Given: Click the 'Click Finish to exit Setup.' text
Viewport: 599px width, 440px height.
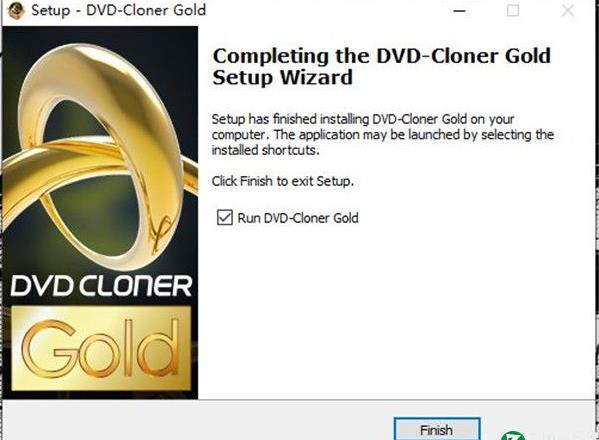Looking at the screenshot, I should pos(283,181).
